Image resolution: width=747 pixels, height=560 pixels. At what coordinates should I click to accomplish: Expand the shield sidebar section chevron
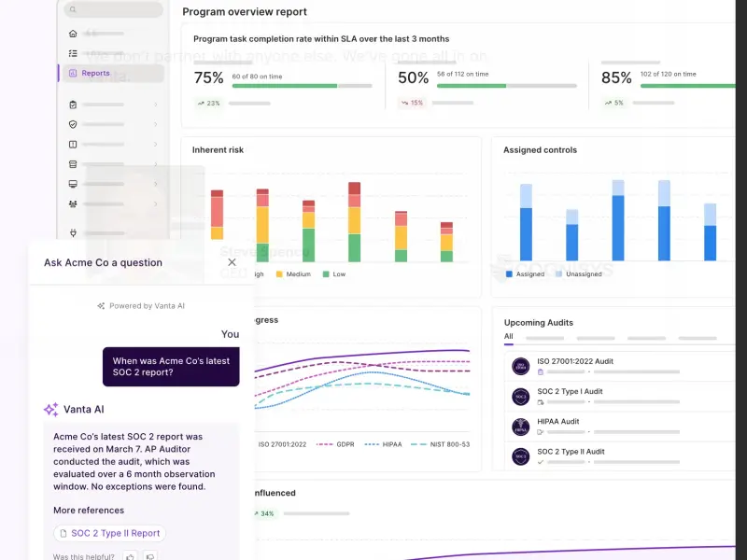click(x=156, y=124)
